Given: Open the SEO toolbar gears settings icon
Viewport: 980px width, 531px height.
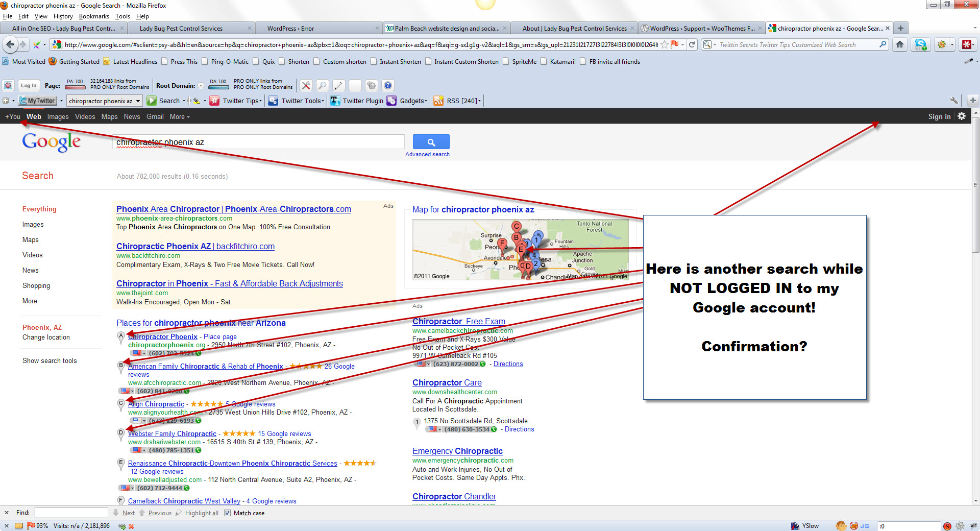Looking at the screenshot, I should [372, 85].
